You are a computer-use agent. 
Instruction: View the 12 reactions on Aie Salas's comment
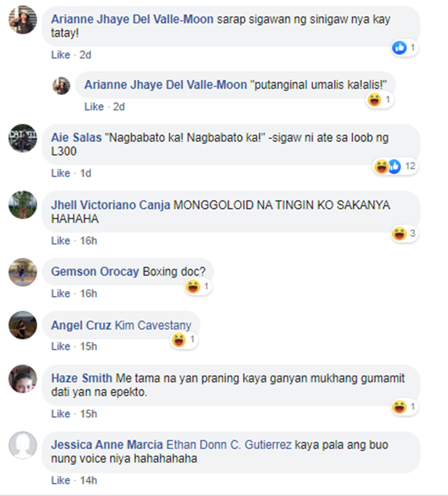396,166
